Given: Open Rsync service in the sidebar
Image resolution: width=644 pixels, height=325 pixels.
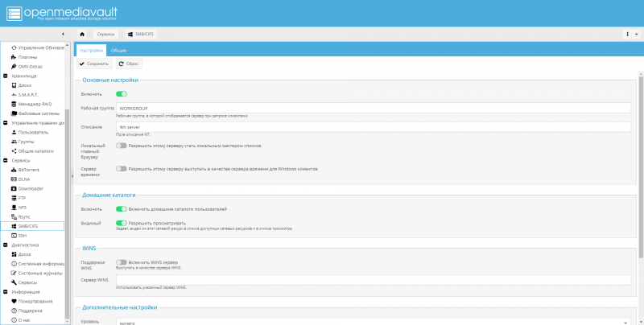Looking at the screenshot, I should 24,216.
